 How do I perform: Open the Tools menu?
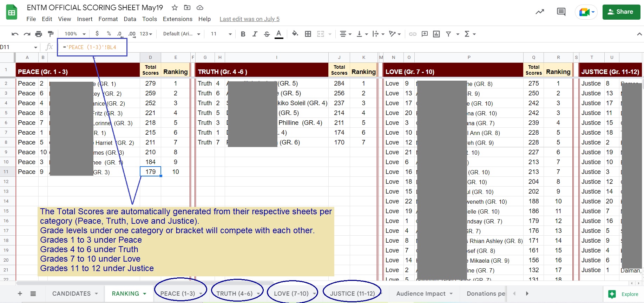click(x=150, y=19)
